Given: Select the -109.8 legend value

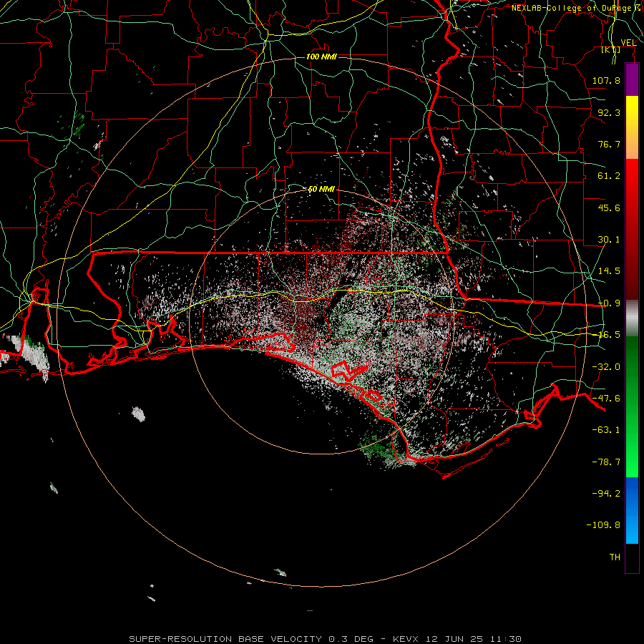Looking at the screenshot, I should click(x=603, y=525).
